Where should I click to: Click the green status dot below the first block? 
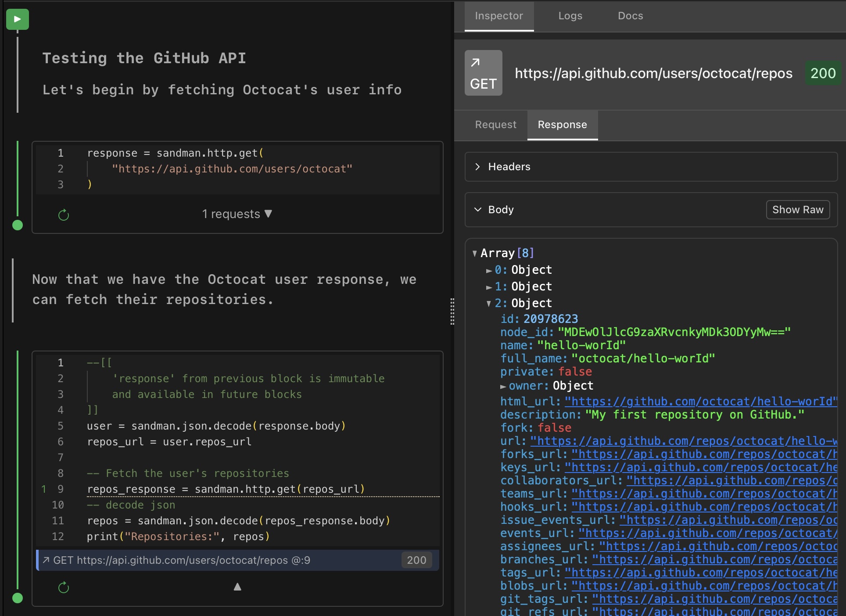[18, 226]
